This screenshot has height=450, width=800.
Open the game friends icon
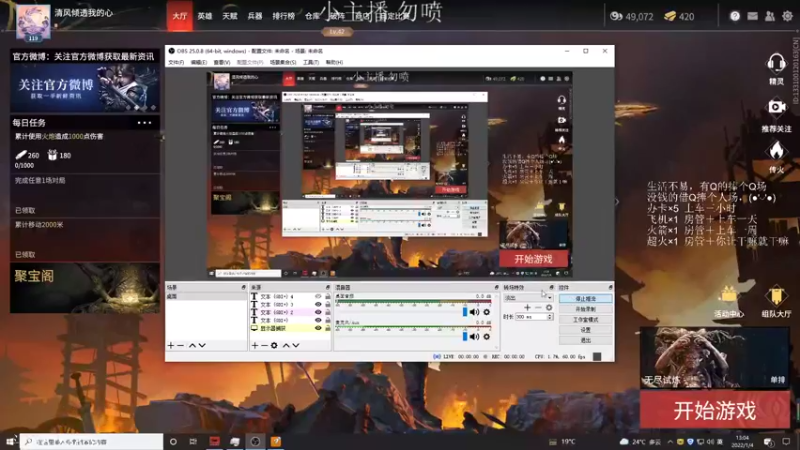coord(770,16)
